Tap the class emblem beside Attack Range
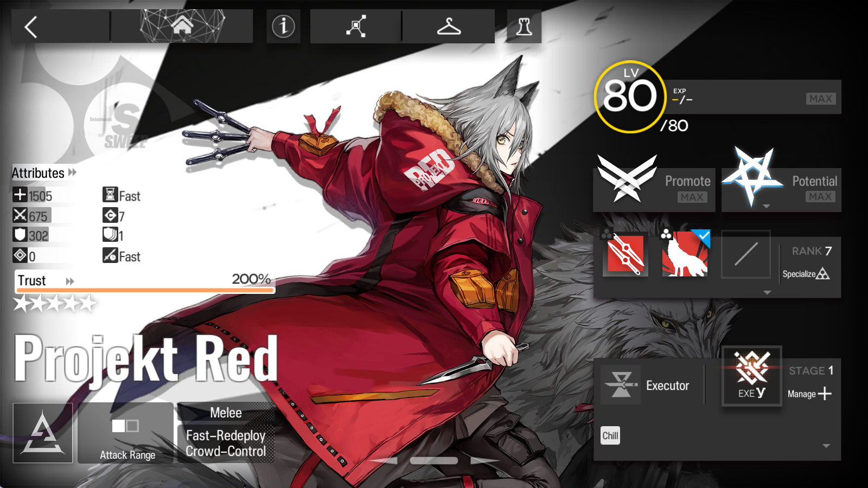Viewport: 868px width, 488px height. (43, 433)
